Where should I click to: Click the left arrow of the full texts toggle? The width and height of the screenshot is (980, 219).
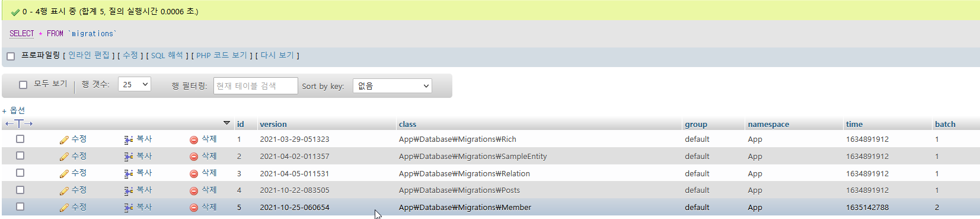click(x=9, y=123)
